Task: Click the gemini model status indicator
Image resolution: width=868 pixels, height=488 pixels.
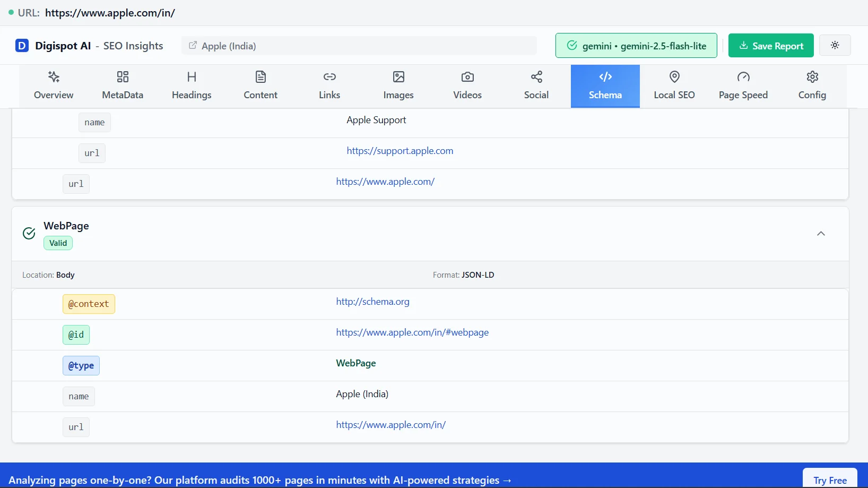Action: [636, 45]
